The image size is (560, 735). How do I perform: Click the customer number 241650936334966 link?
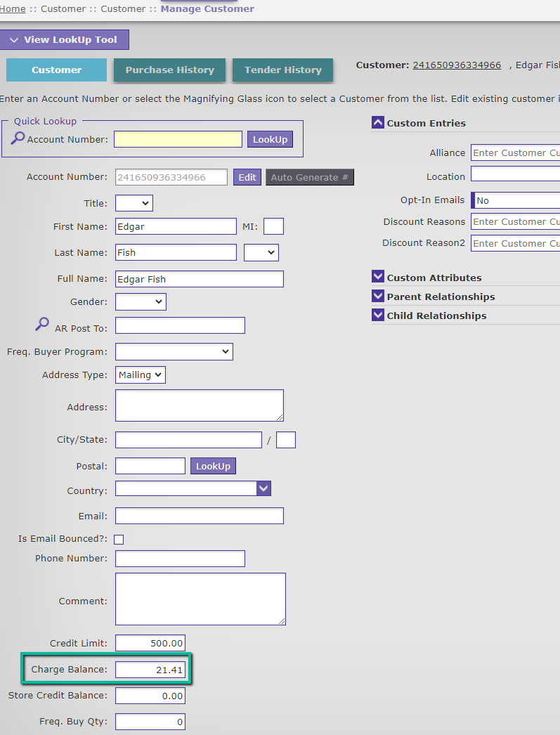(457, 65)
